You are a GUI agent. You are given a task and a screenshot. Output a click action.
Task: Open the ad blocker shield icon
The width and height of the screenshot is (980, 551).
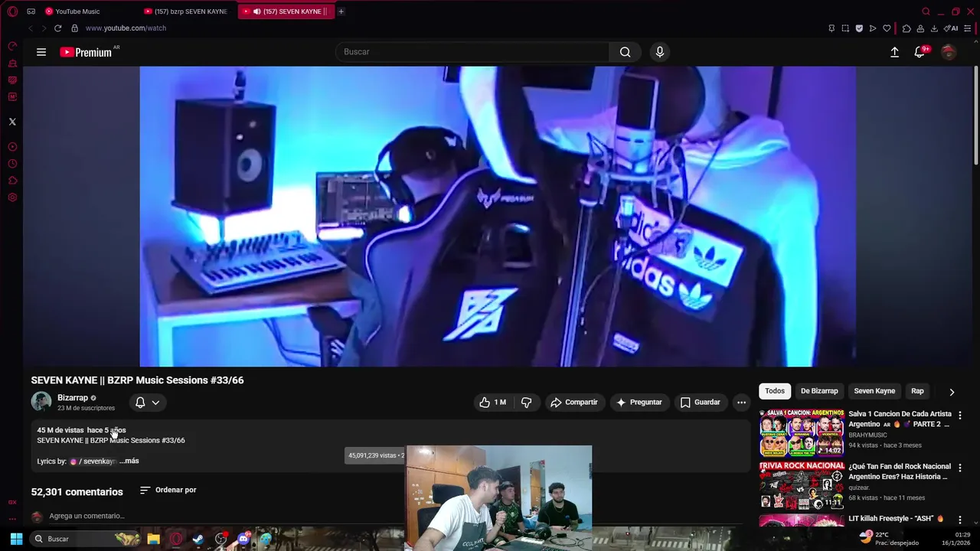tap(859, 28)
